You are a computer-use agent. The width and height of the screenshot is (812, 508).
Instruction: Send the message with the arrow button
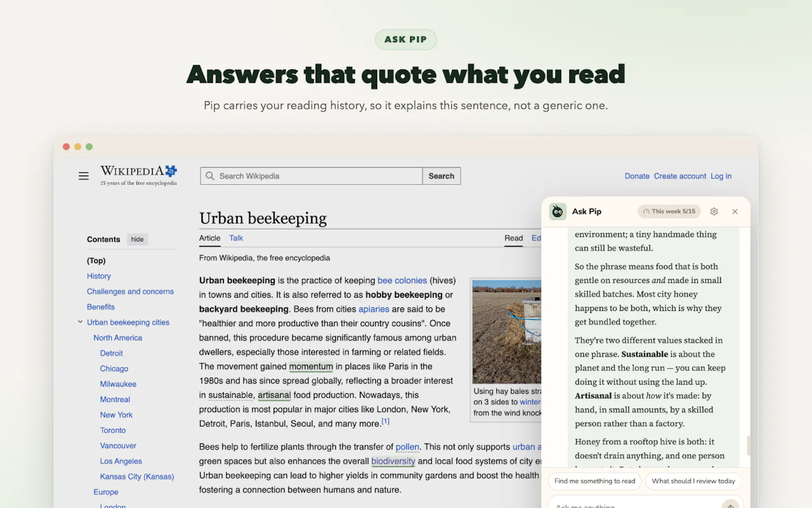click(730, 505)
